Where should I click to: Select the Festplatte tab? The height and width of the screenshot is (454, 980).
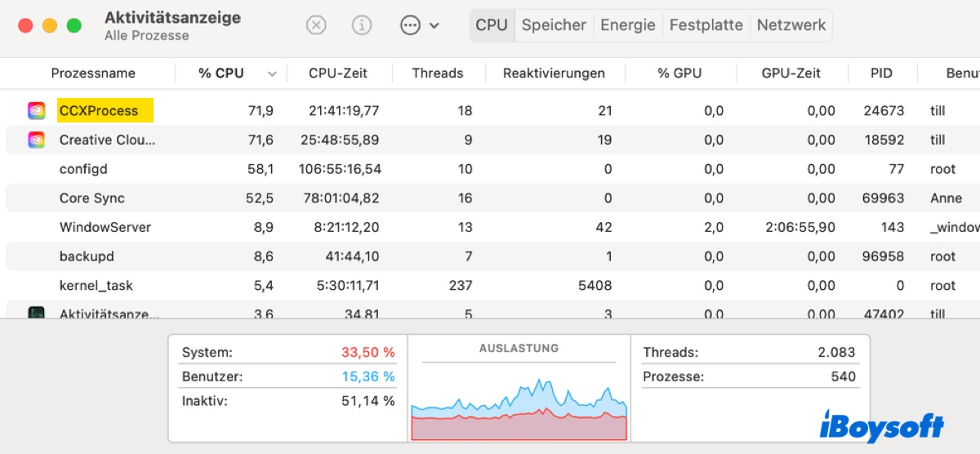point(706,25)
